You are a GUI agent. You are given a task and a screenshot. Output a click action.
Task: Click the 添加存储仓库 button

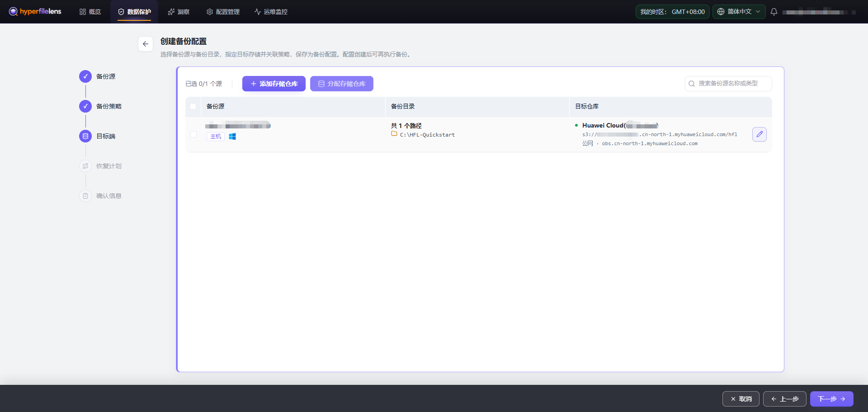274,84
